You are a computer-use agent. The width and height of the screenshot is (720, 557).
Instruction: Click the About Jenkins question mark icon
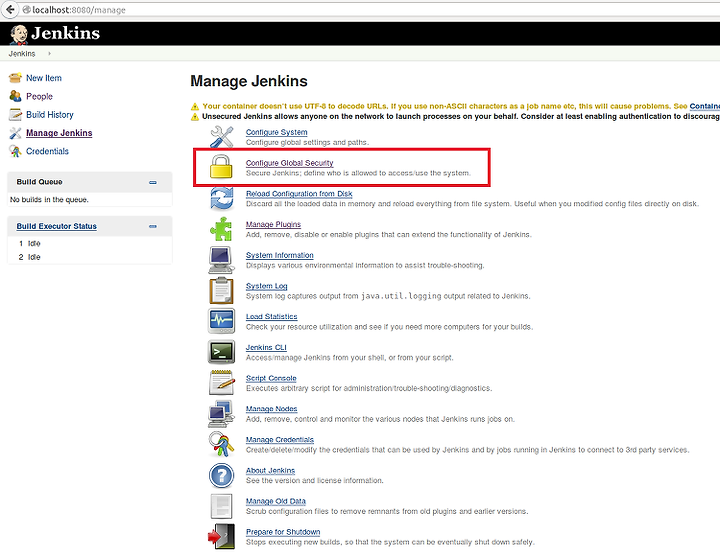click(221, 475)
